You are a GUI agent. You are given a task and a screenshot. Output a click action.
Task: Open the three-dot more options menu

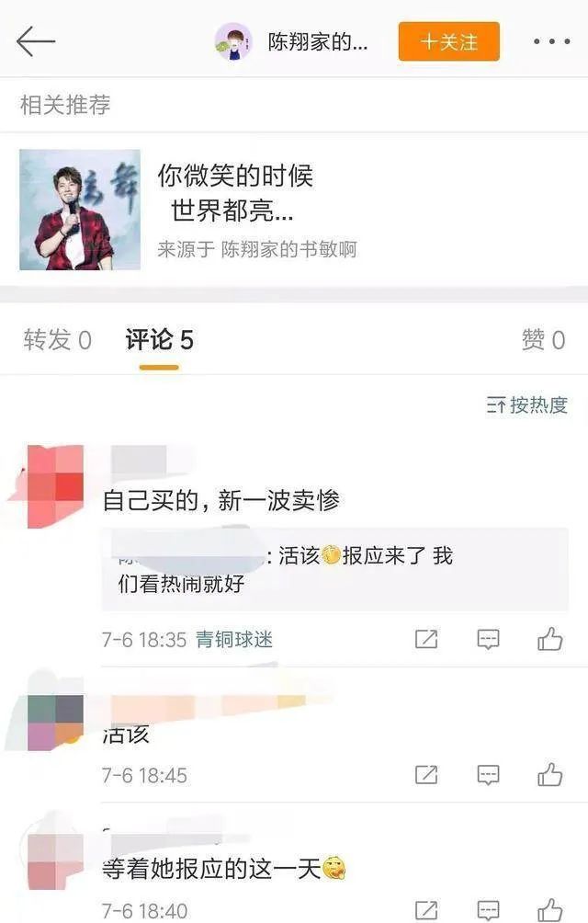point(551,41)
